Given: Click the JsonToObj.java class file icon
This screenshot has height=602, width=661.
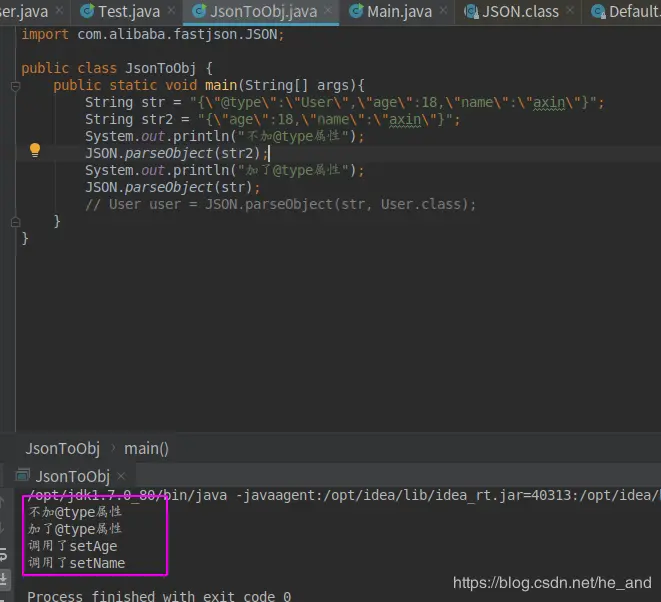Looking at the screenshot, I should pos(199,11).
